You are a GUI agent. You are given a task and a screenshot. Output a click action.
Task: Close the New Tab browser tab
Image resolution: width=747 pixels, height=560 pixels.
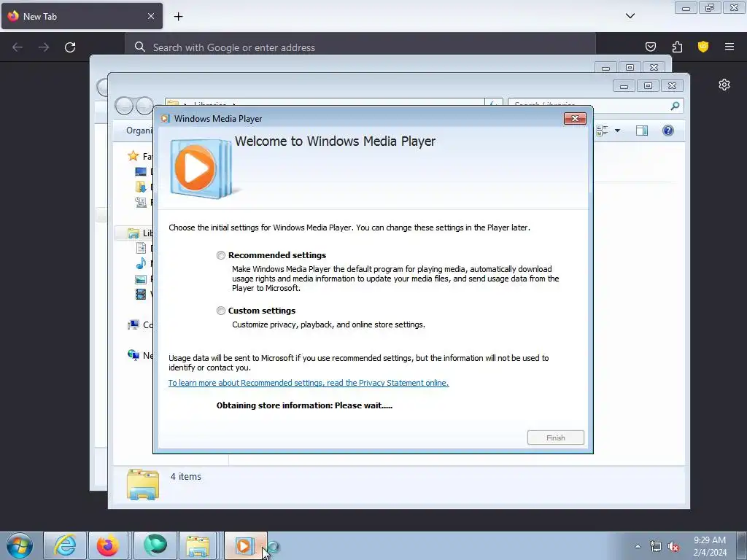click(x=151, y=16)
